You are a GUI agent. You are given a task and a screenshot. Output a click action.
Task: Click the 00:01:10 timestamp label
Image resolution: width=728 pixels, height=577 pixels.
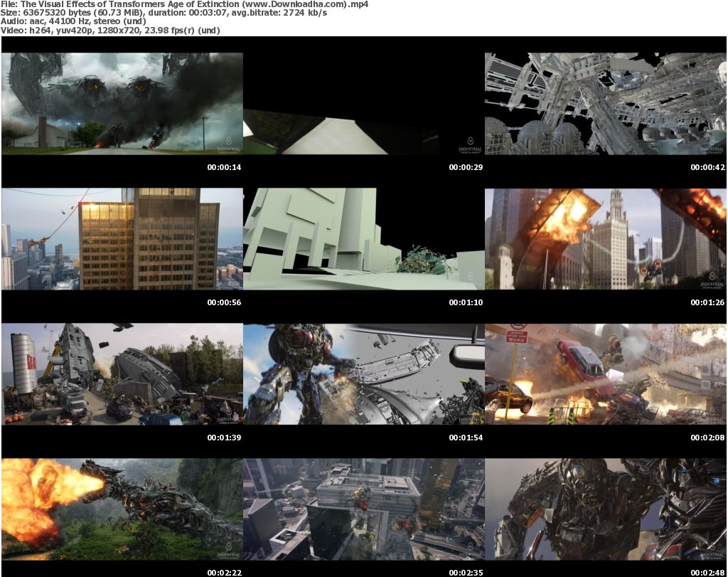click(466, 302)
